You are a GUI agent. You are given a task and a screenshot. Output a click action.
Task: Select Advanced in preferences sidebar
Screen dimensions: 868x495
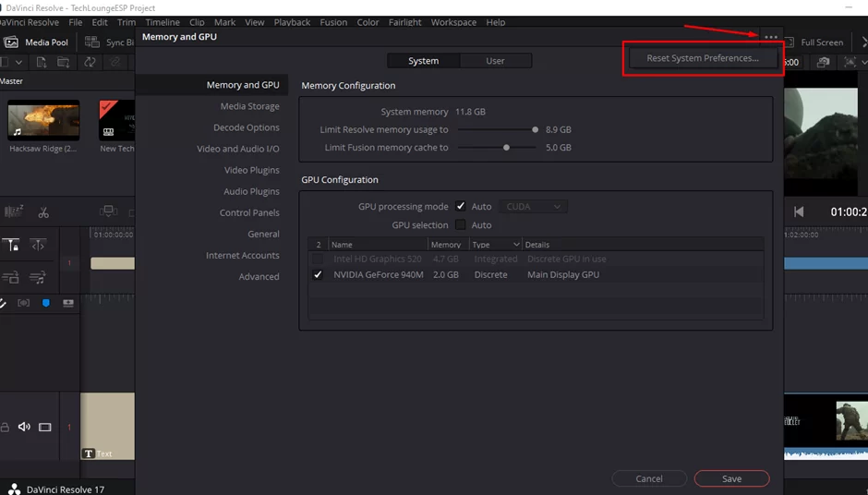(259, 277)
